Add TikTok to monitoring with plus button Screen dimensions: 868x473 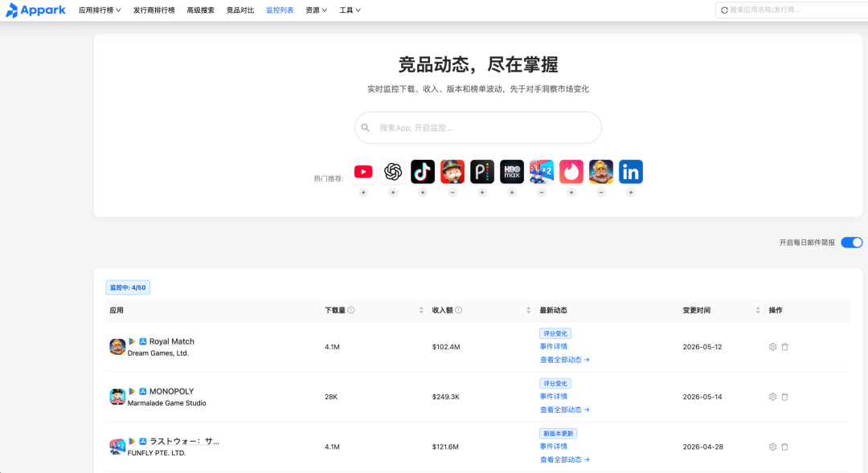pyautogui.click(x=423, y=193)
